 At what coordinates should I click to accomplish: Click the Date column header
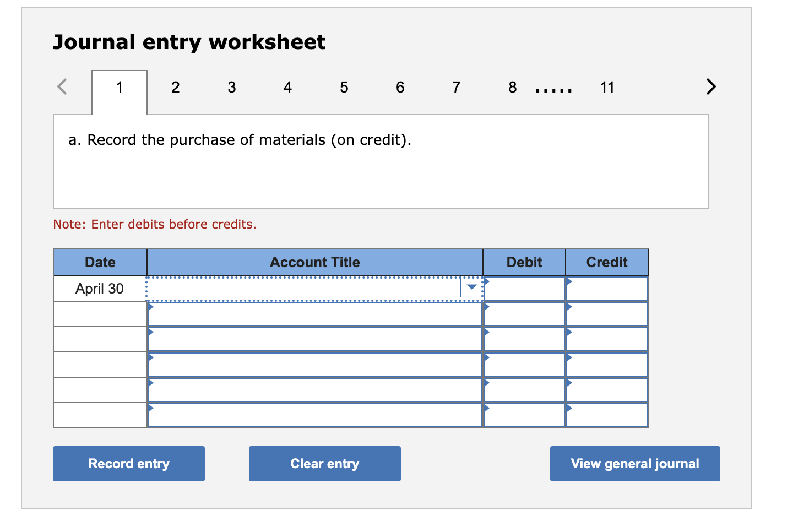point(100,262)
